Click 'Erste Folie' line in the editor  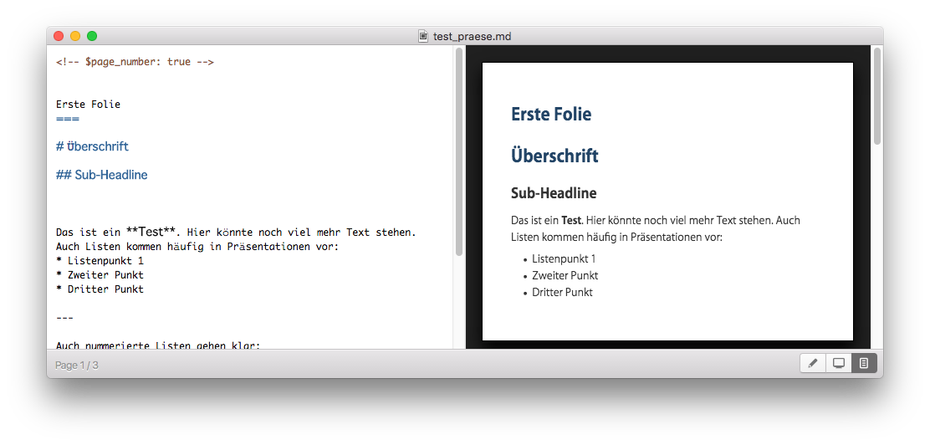click(88, 104)
